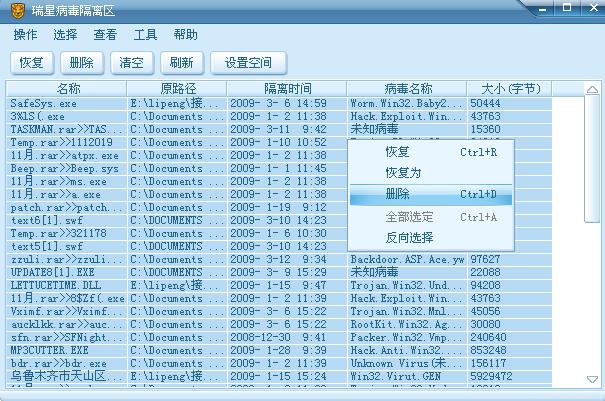Select the 11月.rar>>atpx.exe row
Screen dimensions: 605x401
click(279, 156)
